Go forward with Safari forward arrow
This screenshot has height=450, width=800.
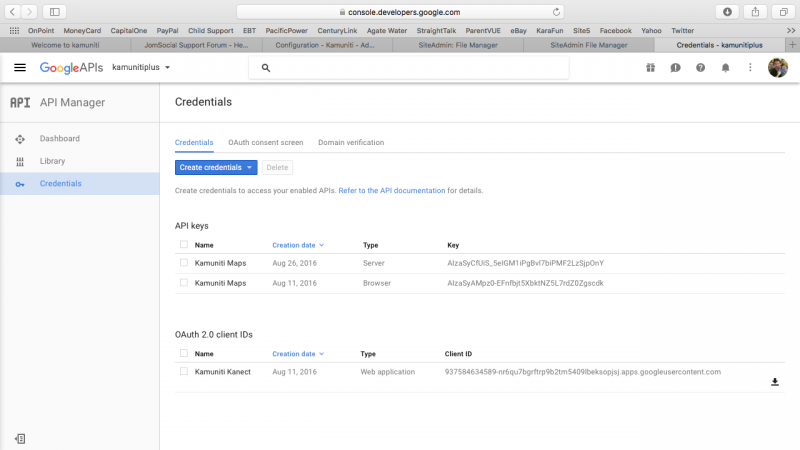pos(30,11)
